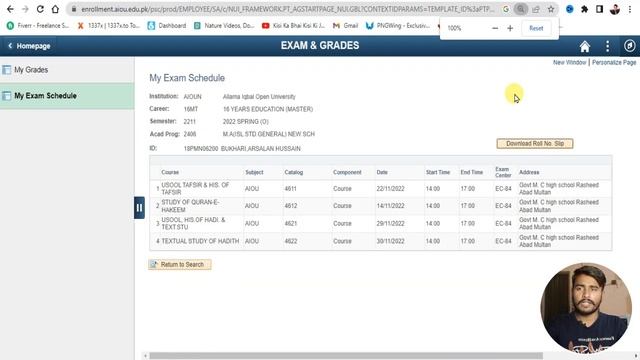The image size is (640, 360).
Task: Reload the page
Action: (40, 9)
